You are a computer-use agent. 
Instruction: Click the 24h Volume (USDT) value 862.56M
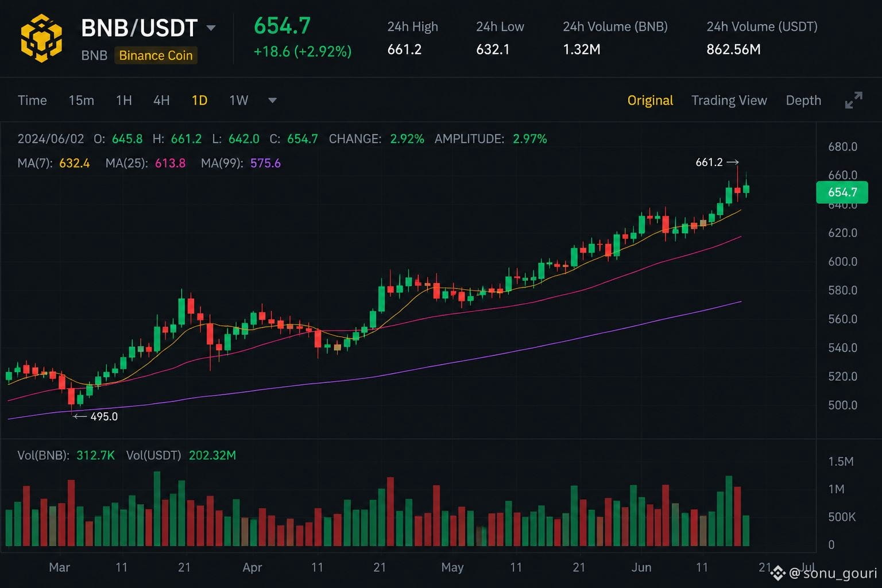click(733, 49)
